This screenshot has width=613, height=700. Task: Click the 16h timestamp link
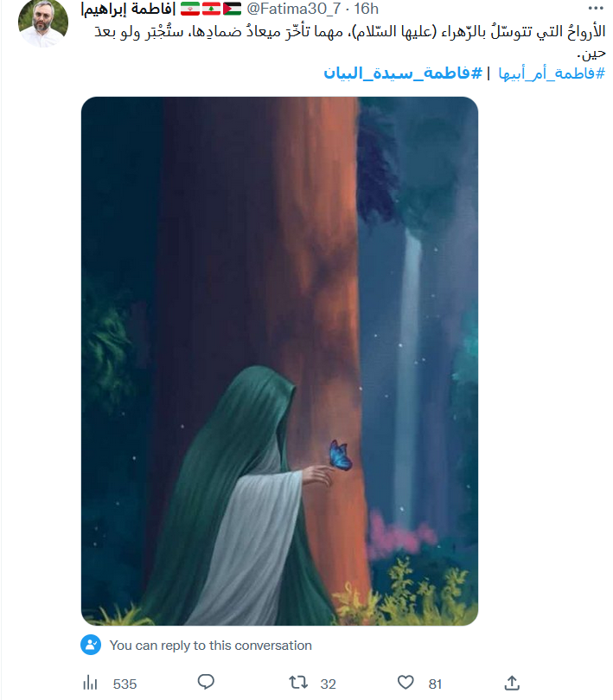367,9
